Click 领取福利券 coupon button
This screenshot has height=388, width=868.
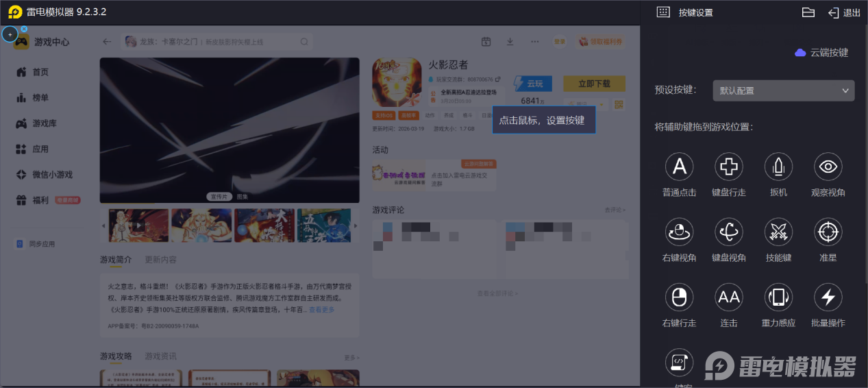click(602, 42)
